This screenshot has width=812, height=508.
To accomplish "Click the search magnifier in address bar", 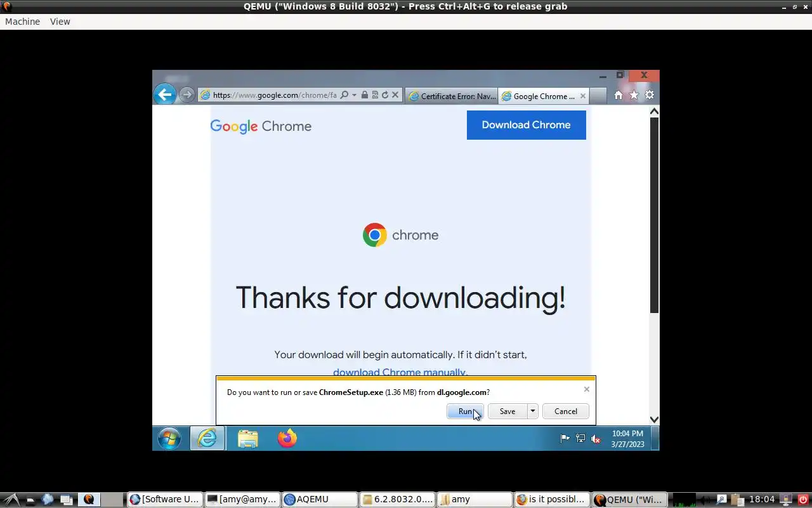I will [344, 95].
